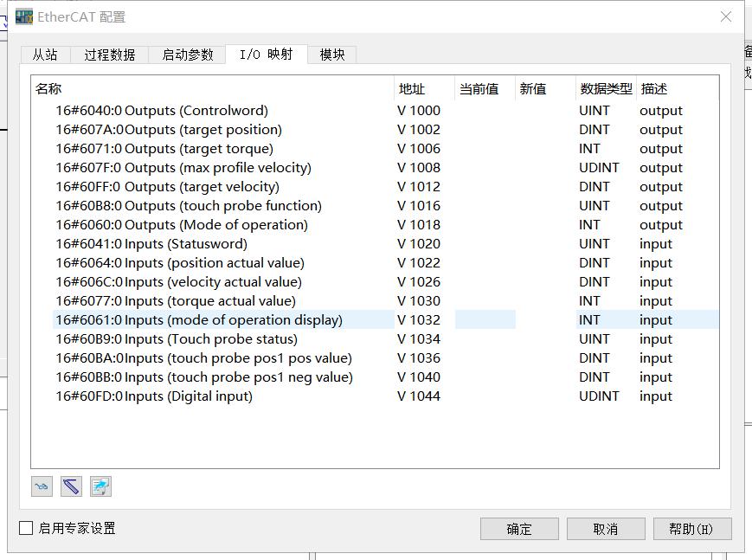Image resolution: width=752 pixels, height=560 pixels.
Task: Click UDINT type in the V 1044 row
Action: coord(599,396)
